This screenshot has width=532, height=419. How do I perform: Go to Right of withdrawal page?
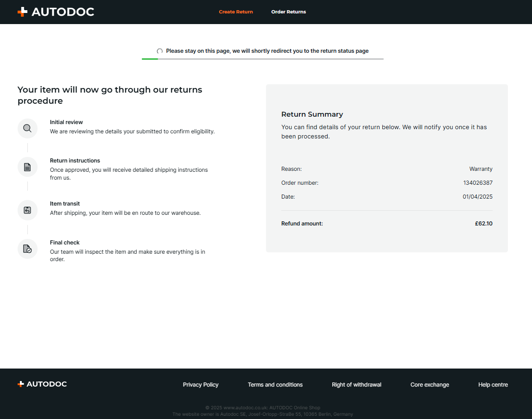pos(356,385)
